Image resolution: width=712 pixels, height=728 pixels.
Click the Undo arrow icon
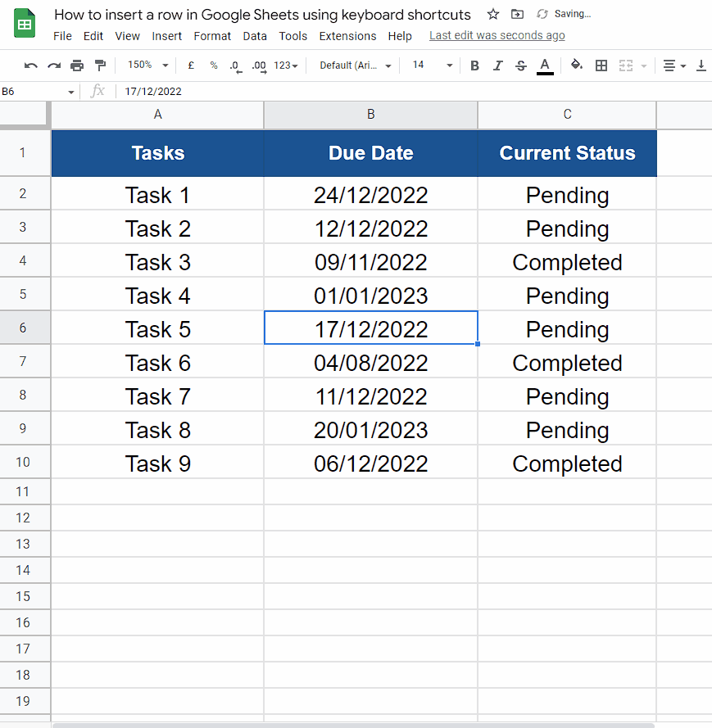coord(31,66)
